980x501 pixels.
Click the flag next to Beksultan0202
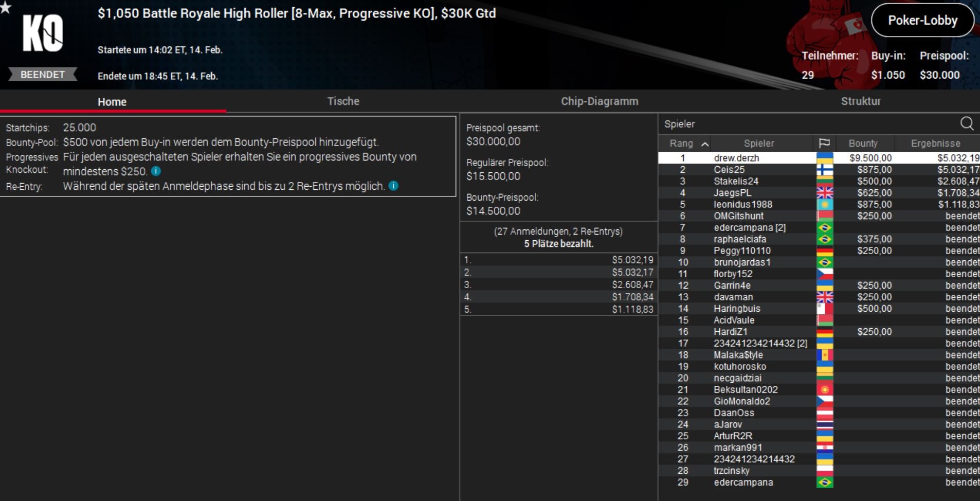point(825,390)
